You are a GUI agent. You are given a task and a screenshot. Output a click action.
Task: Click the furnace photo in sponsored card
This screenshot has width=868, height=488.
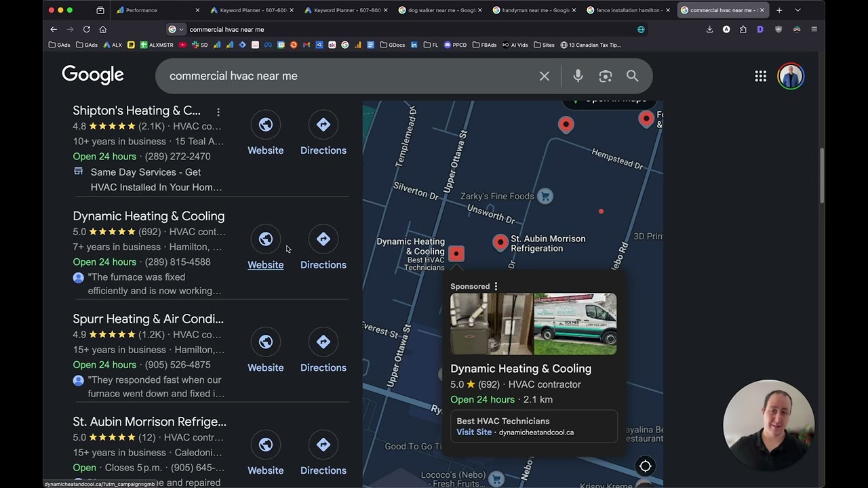(x=492, y=324)
